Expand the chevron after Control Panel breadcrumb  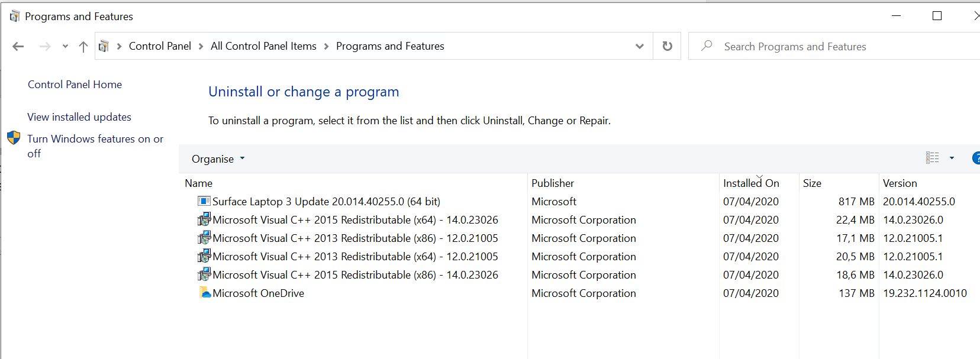[201, 46]
